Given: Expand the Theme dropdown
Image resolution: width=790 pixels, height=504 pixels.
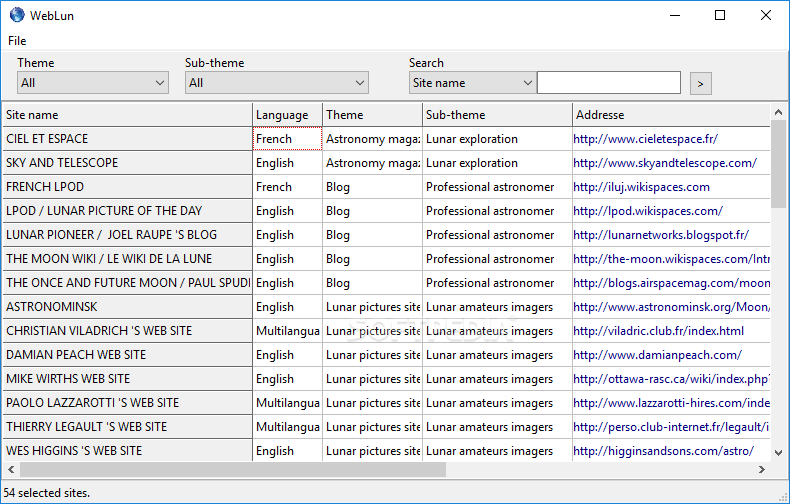Looking at the screenshot, I should (93, 83).
